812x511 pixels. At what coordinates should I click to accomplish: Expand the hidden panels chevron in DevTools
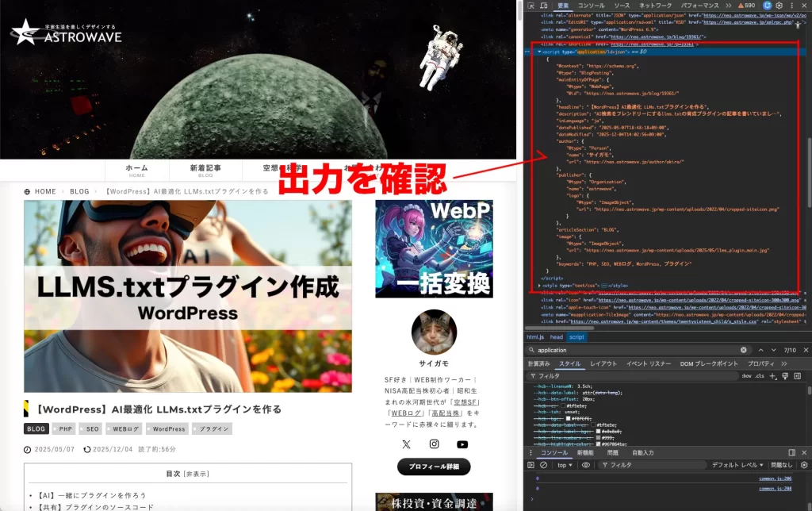pyautogui.click(x=726, y=4)
